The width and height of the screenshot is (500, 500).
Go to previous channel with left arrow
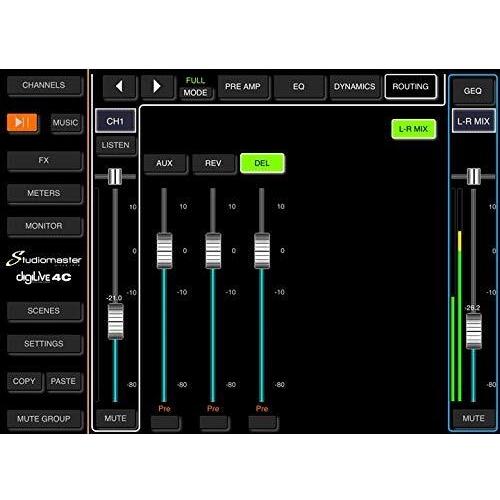point(119,87)
